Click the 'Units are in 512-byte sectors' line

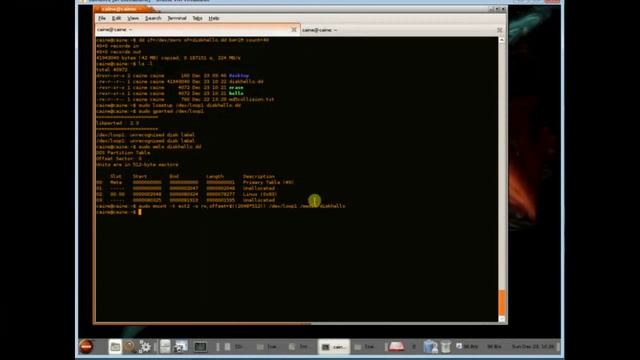pyautogui.click(x=137, y=164)
